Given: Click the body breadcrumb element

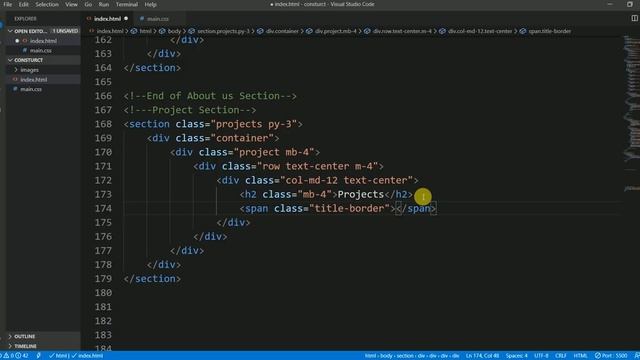Looking at the screenshot, I should coord(174,31).
